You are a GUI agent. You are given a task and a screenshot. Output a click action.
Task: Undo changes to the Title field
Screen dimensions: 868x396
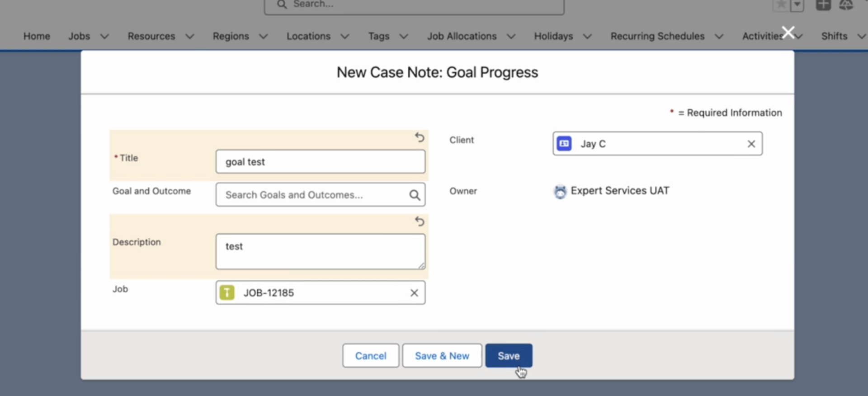(x=420, y=137)
